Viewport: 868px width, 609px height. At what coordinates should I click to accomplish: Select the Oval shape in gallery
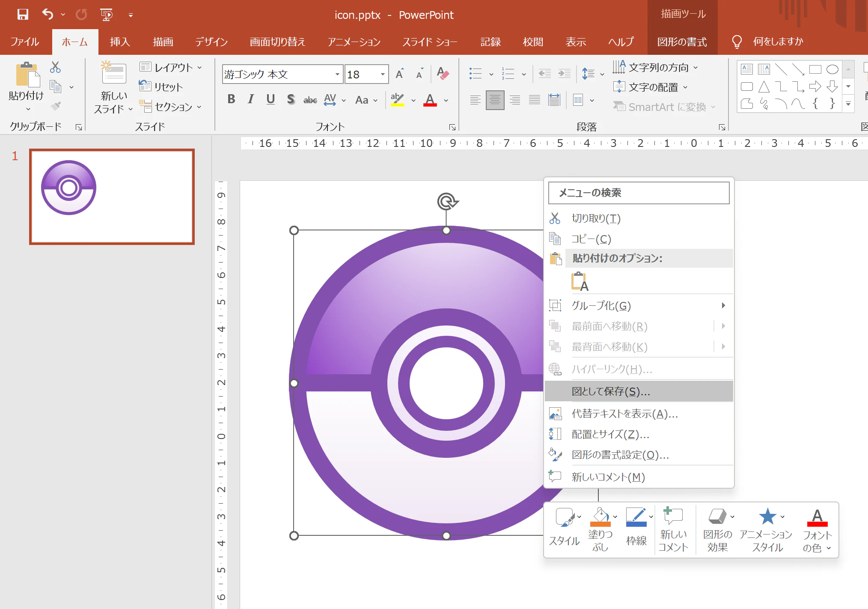[x=832, y=69]
